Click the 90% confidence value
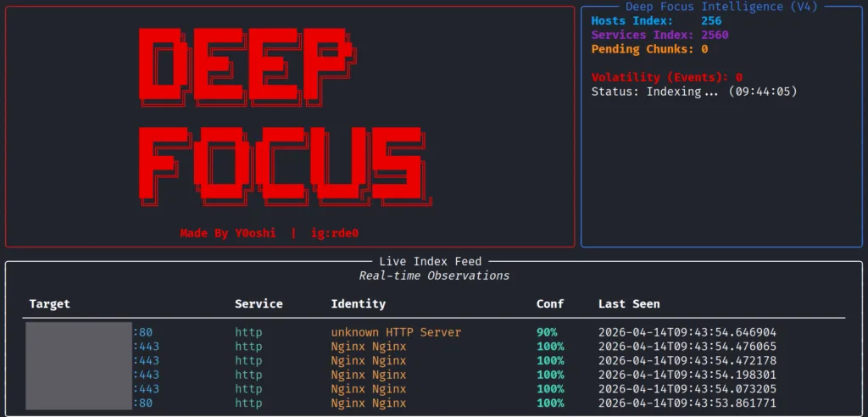 pos(547,332)
